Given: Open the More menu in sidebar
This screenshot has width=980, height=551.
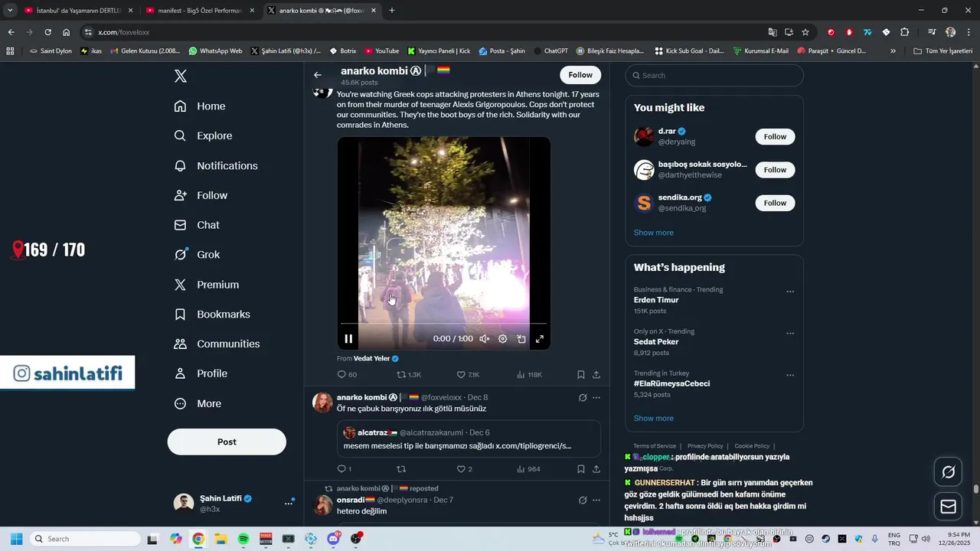Looking at the screenshot, I should coord(198,404).
